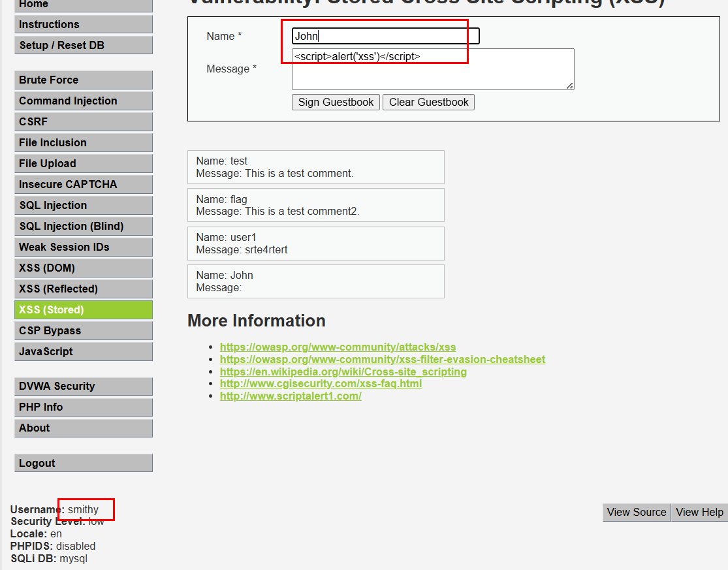The image size is (728, 570).
Task: Open the scriptalert1.com link
Action: [x=291, y=396]
